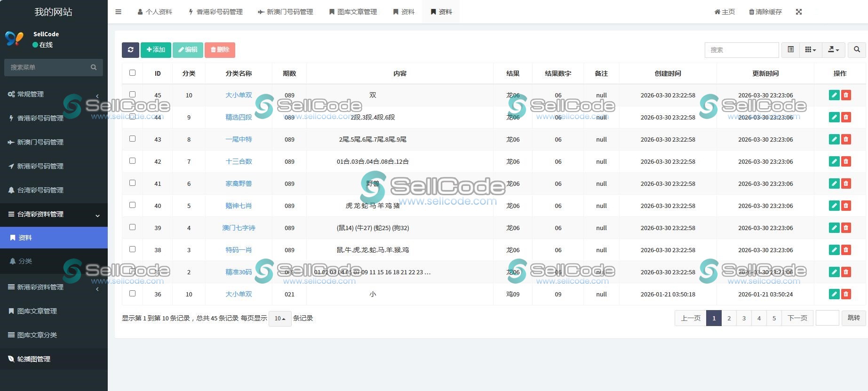Open 主页 link in top bar

[x=725, y=12]
